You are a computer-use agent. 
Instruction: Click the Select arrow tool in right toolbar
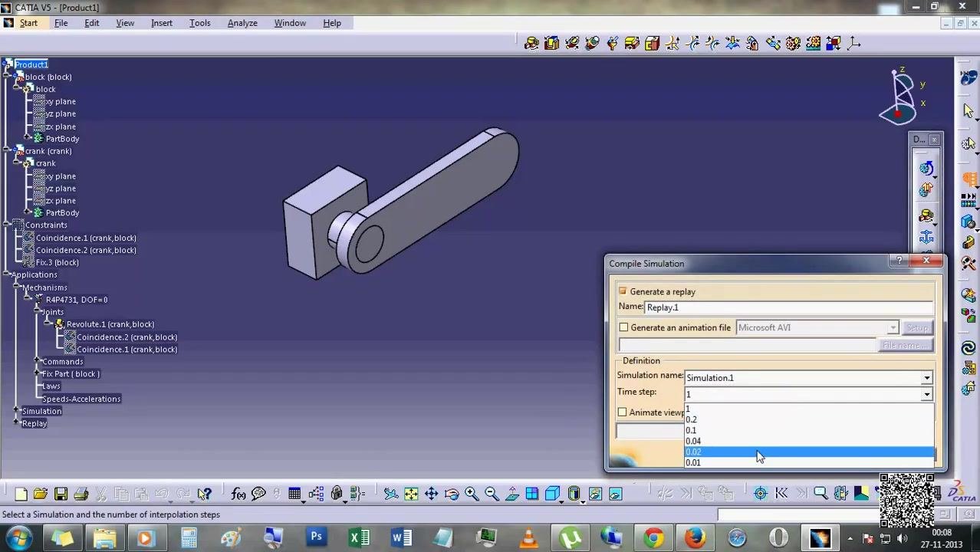click(968, 111)
